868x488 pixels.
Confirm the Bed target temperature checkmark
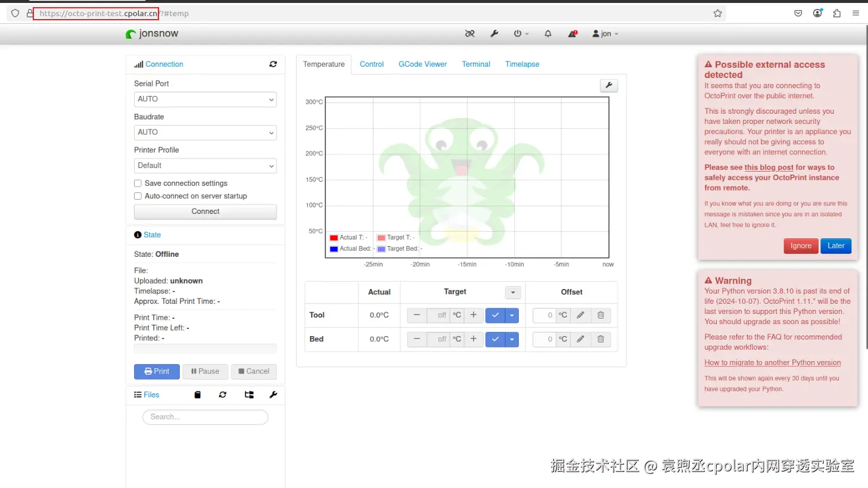click(x=495, y=340)
